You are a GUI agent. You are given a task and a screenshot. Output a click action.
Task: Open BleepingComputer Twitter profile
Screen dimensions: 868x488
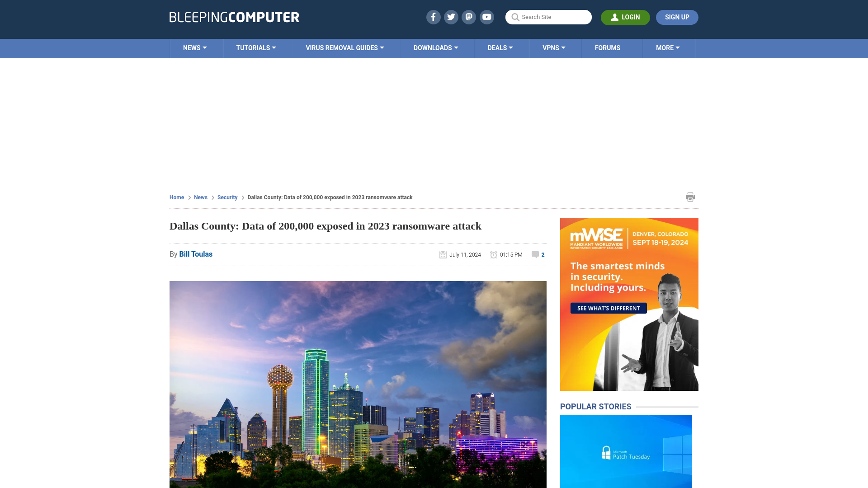pyautogui.click(x=451, y=17)
